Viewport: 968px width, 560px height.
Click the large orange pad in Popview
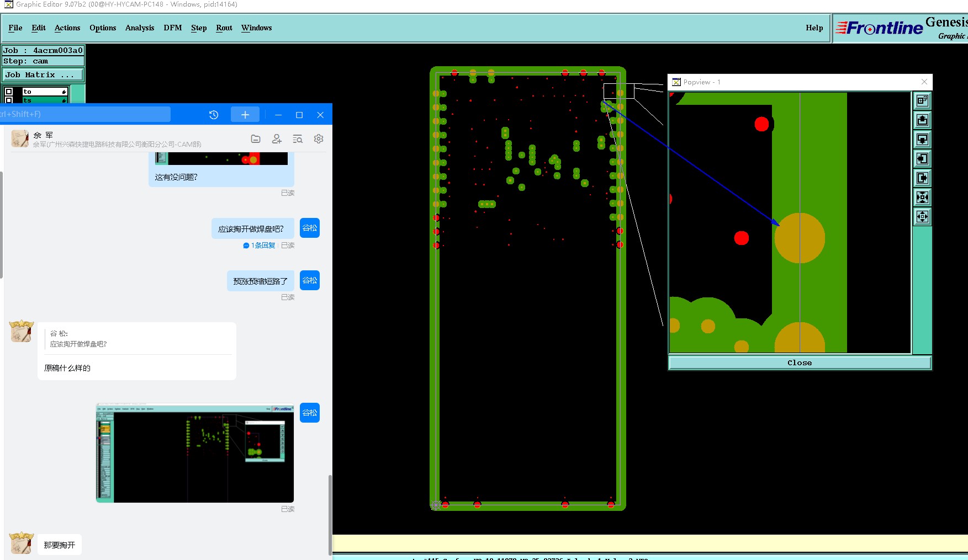(x=800, y=238)
